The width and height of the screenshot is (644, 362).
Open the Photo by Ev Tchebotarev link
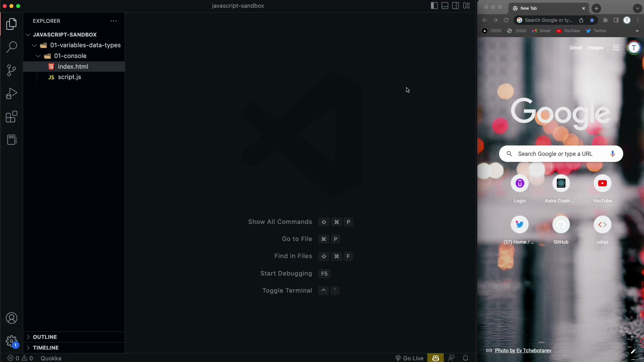pos(523,350)
